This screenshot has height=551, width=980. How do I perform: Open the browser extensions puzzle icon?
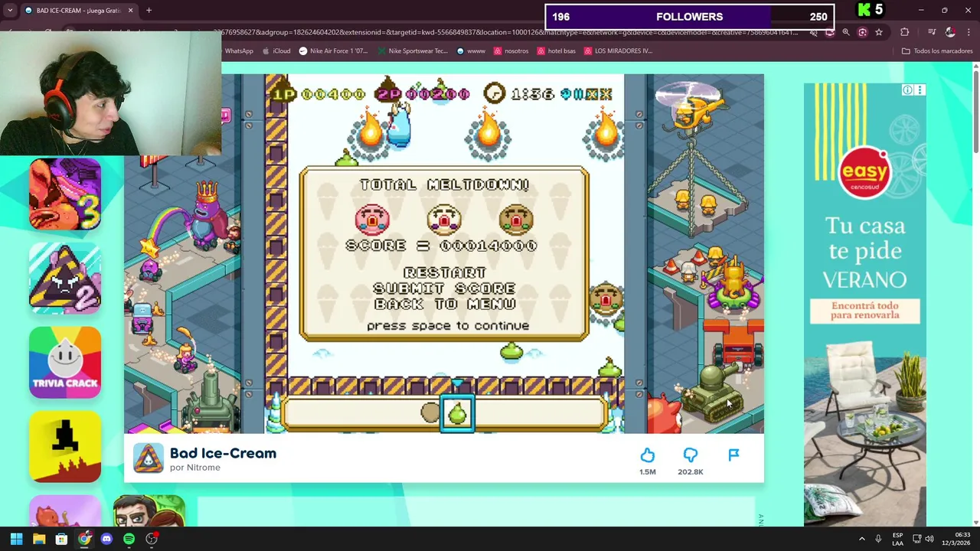(x=905, y=32)
